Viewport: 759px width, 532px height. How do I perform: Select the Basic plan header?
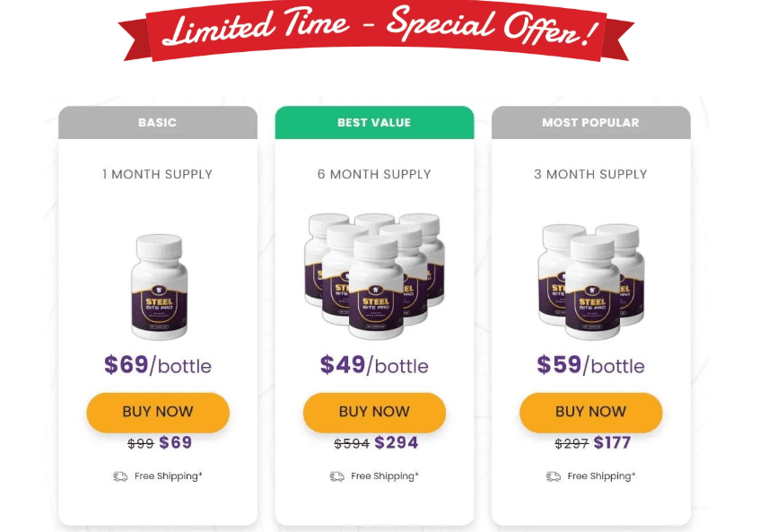point(158,123)
